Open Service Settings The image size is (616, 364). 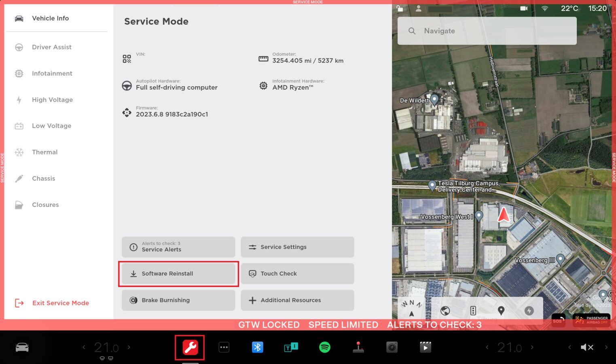tap(297, 247)
